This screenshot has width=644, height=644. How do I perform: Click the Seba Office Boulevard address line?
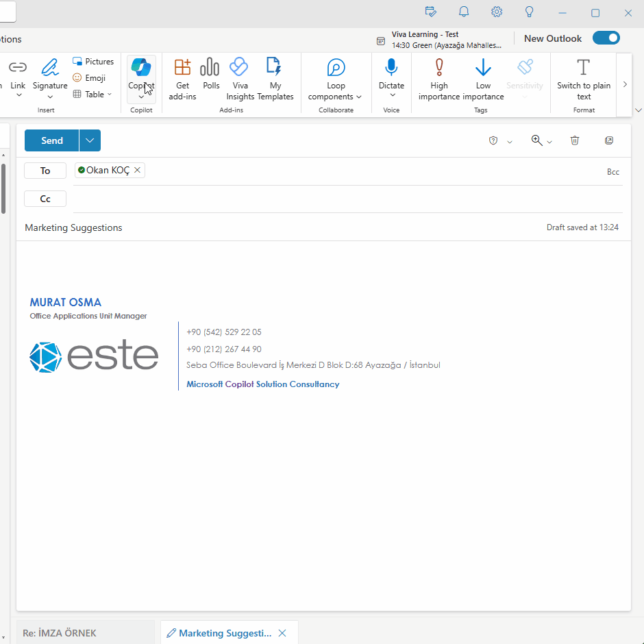tap(313, 364)
